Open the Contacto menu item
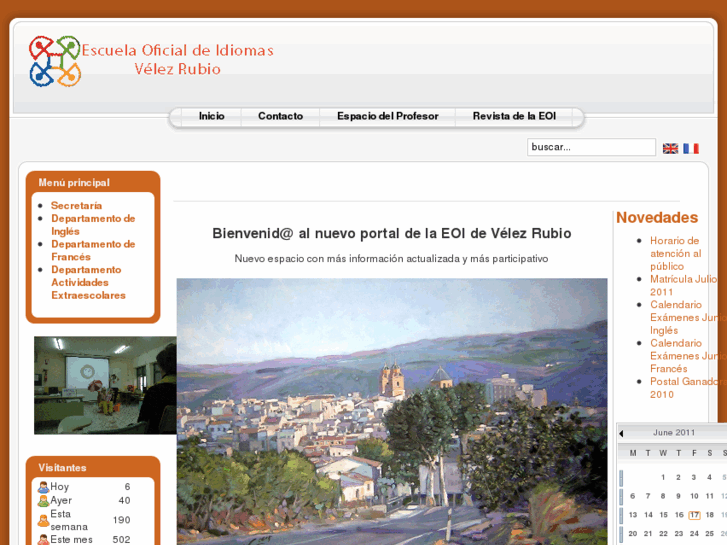 pos(281,116)
